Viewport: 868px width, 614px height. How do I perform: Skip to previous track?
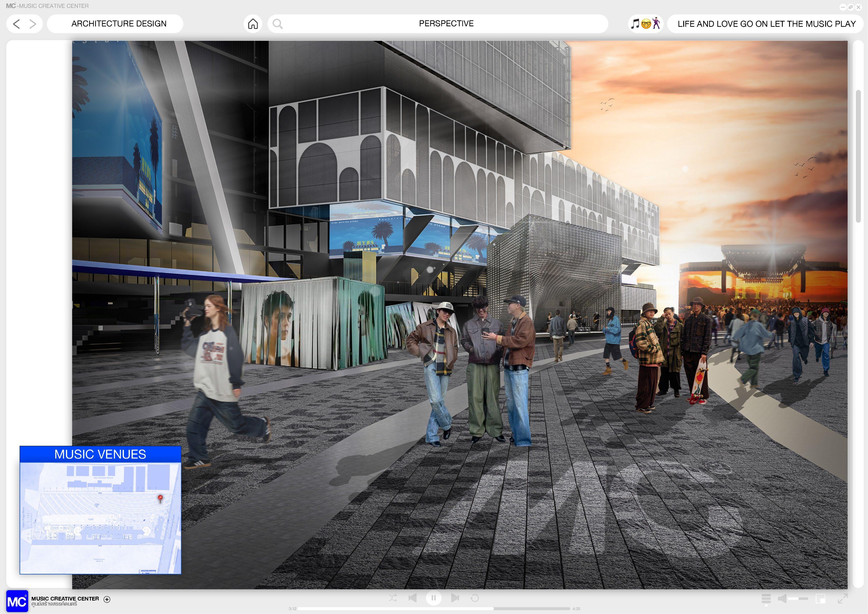pyautogui.click(x=413, y=598)
